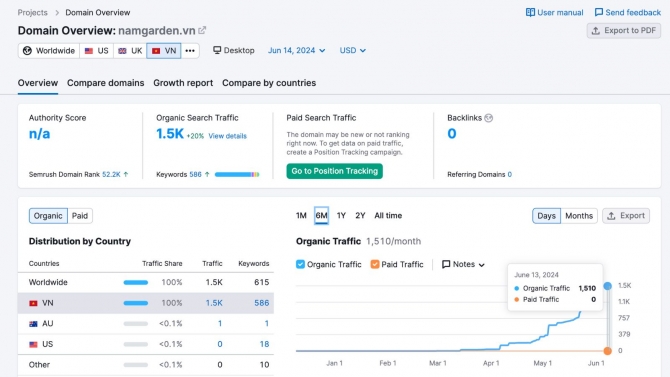Image resolution: width=670 pixels, height=377 pixels.
Task: Click the blue Organic Traffic chart data point
Action: click(x=607, y=286)
